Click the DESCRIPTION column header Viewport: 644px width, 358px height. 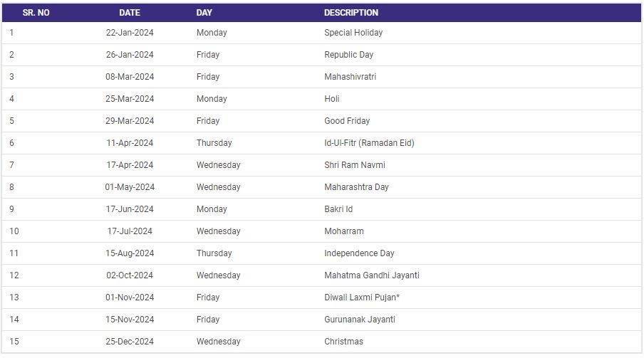tap(351, 13)
